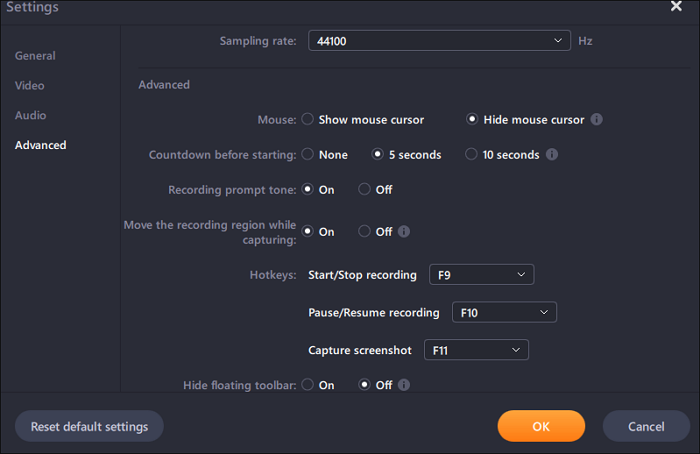Click info icon beside Hide floating toolbar Off

point(404,385)
